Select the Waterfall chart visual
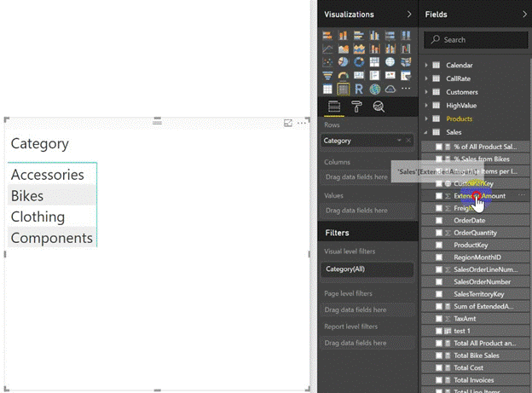This screenshot has height=393, width=532. (406, 49)
